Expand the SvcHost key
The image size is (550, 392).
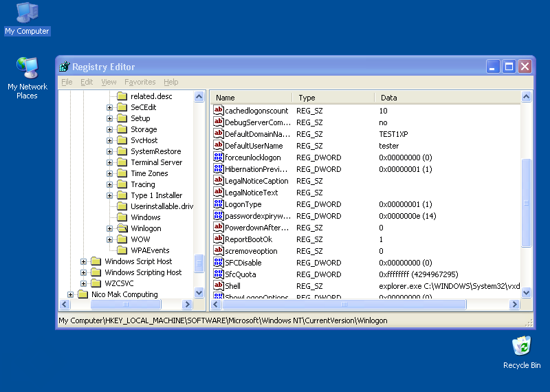tap(109, 140)
